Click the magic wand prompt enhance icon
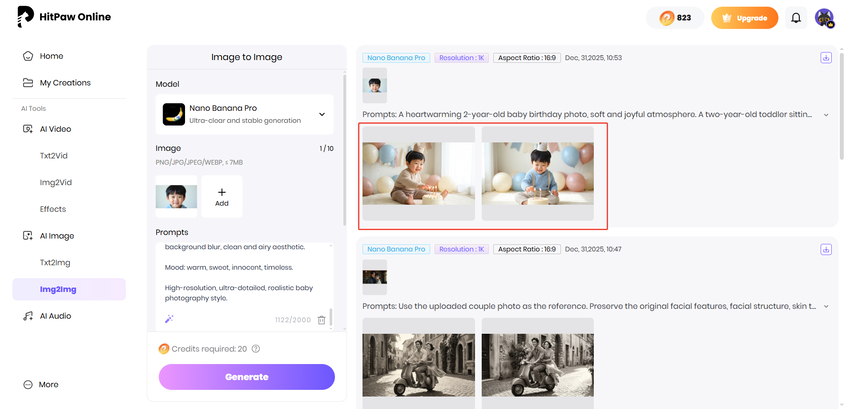 (167, 319)
